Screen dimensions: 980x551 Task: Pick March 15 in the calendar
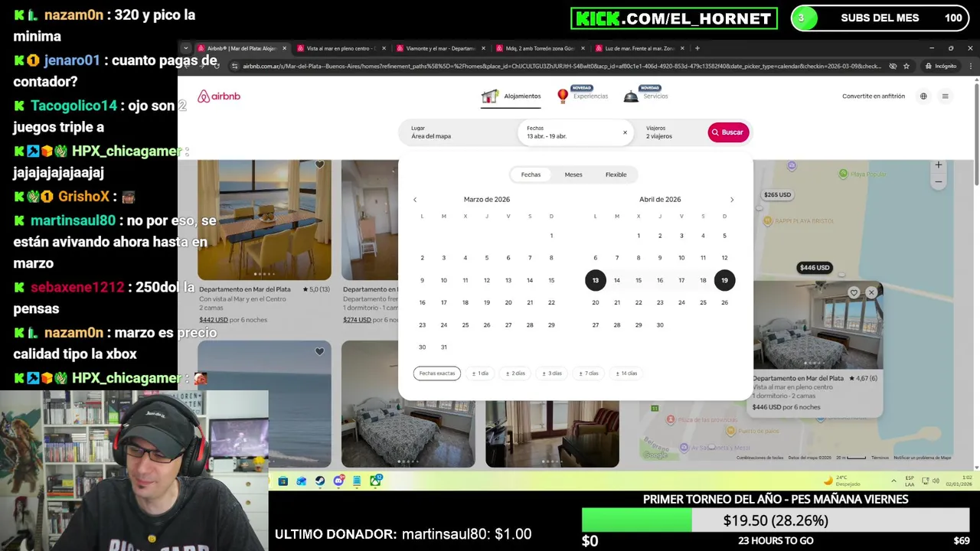click(551, 280)
